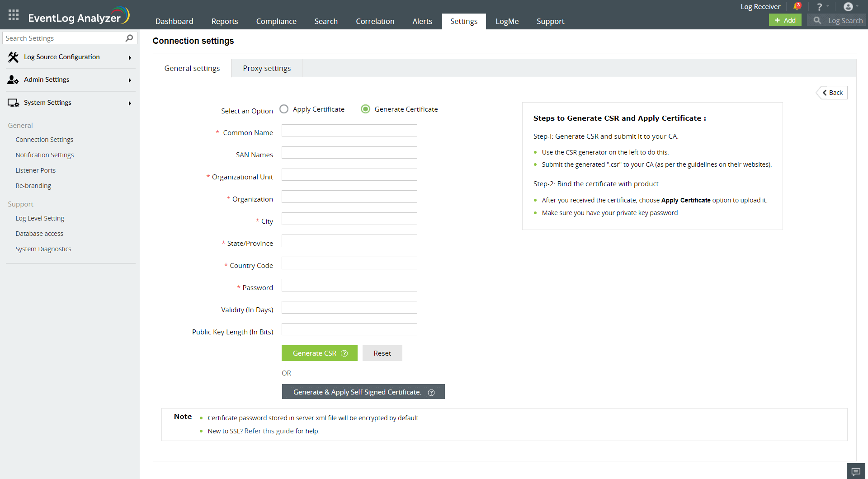Viewport: 868px width, 479px height.
Task: Open the help question mark menu
Action: pos(819,7)
